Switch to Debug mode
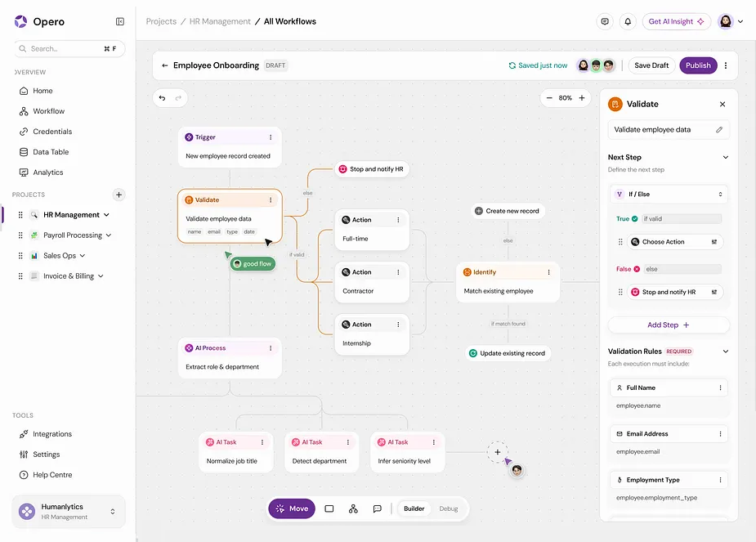 (x=449, y=508)
